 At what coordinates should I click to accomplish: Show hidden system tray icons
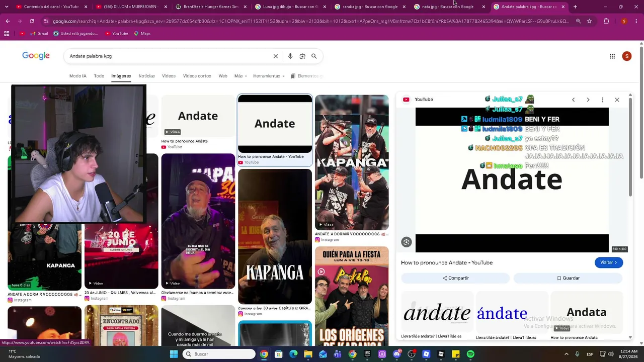tap(566, 354)
